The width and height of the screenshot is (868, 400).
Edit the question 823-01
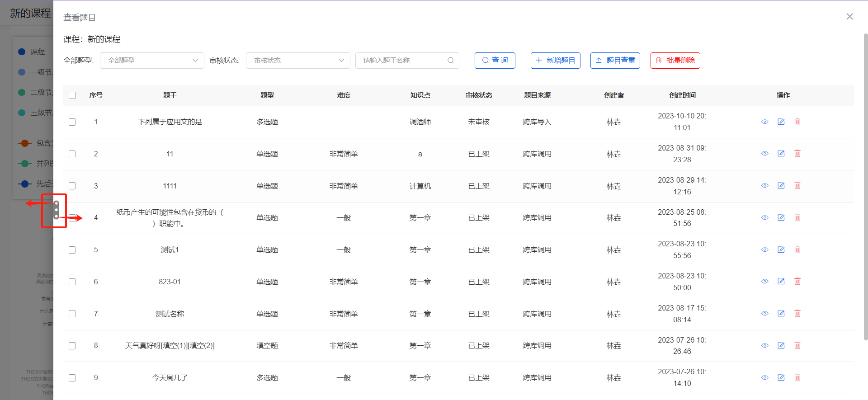click(x=781, y=282)
